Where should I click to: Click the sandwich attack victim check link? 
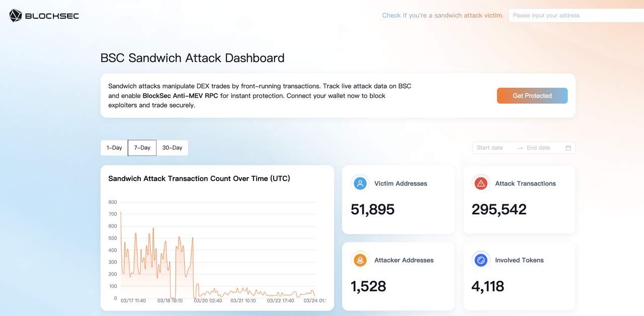click(442, 16)
